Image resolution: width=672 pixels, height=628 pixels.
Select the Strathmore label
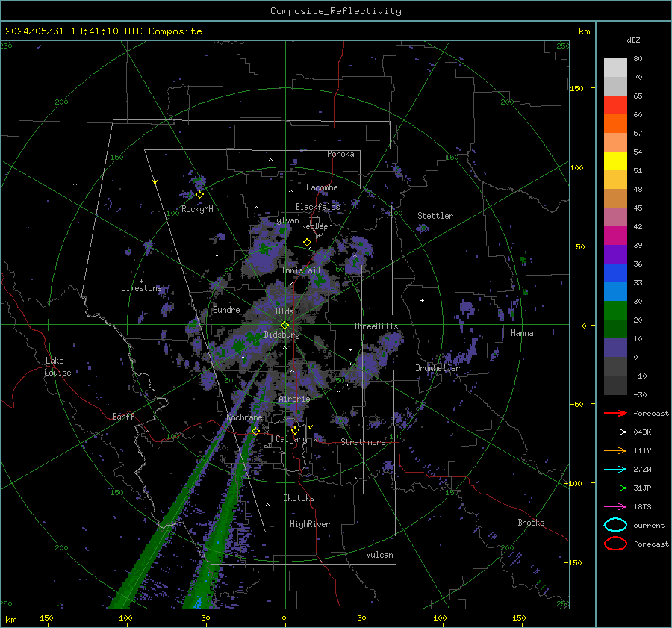click(x=363, y=442)
